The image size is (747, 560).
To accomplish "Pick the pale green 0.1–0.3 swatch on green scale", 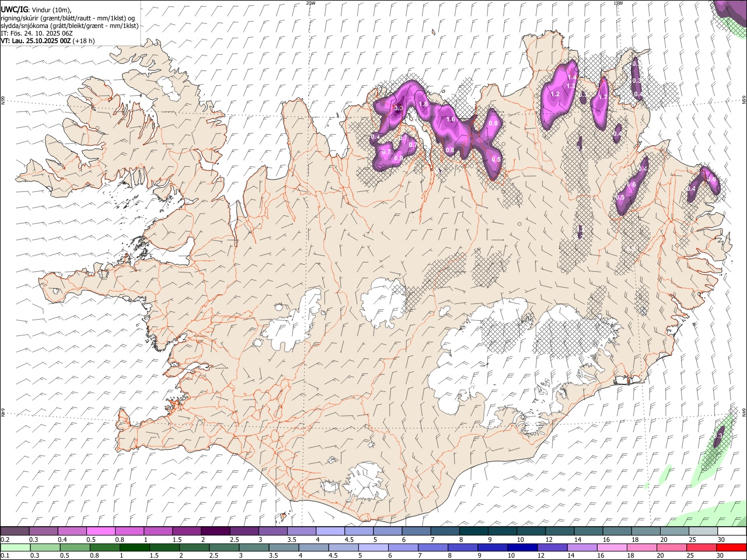I will click(x=15, y=547).
